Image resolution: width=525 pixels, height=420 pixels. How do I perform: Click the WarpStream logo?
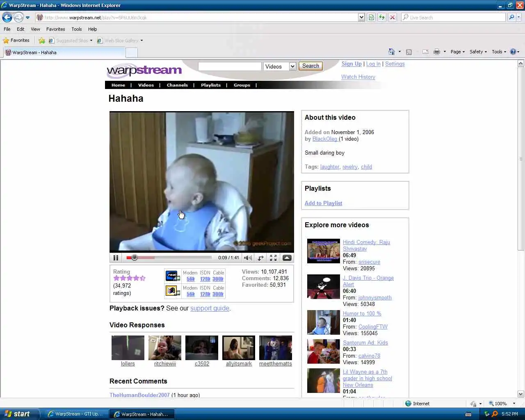[144, 71]
